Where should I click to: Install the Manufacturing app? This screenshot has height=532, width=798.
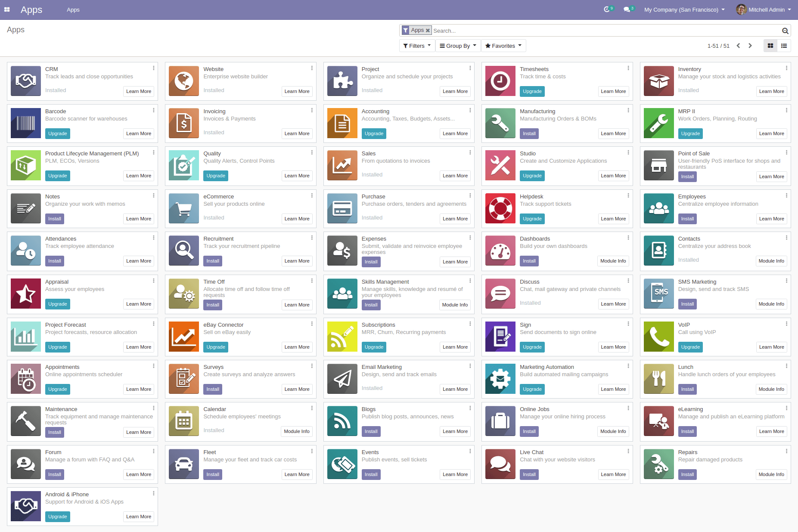tap(529, 133)
